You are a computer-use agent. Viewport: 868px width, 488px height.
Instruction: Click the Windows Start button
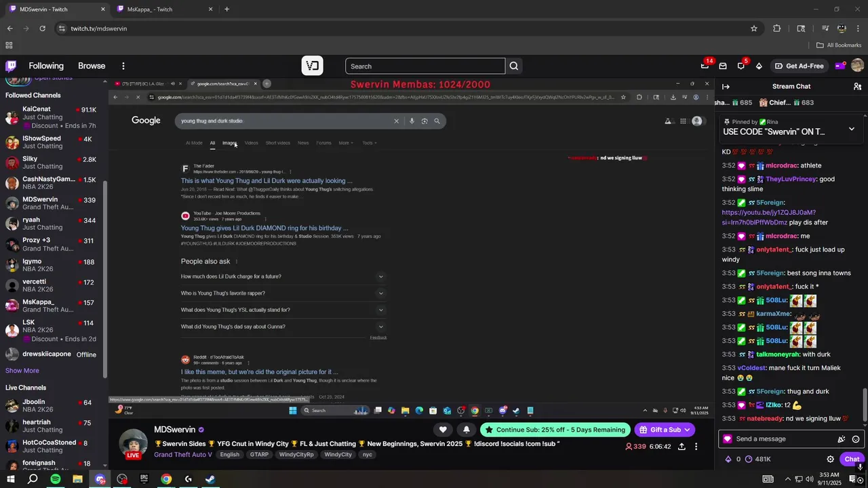tap(11, 479)
